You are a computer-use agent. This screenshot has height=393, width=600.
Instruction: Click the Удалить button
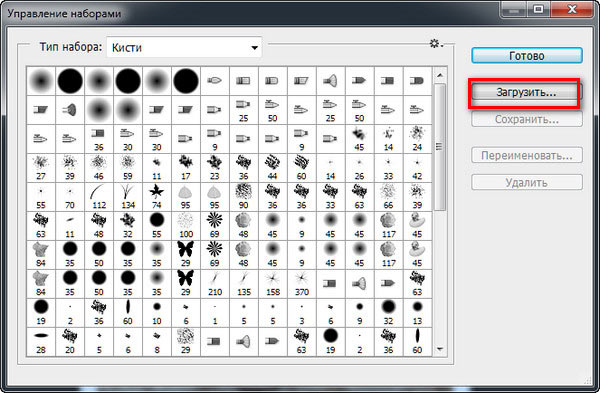(x=527, y=182)
